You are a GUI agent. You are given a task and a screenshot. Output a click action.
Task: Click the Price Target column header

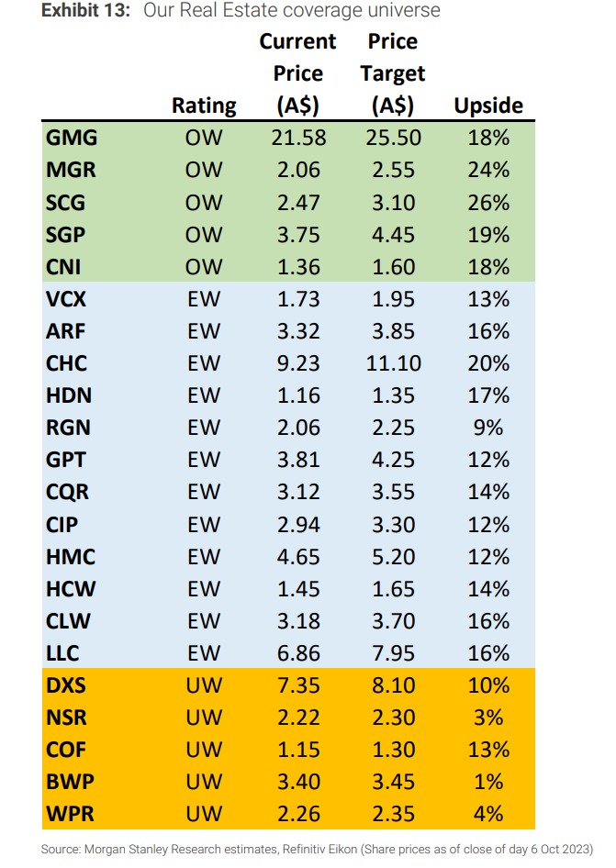[x=393, y=73]
